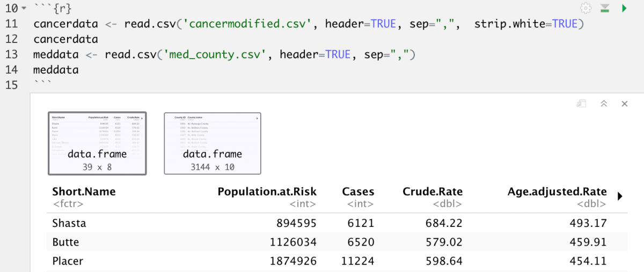Click crude rate 598.64
Screen dimensions: 644x272
click(x=445, y=261)
